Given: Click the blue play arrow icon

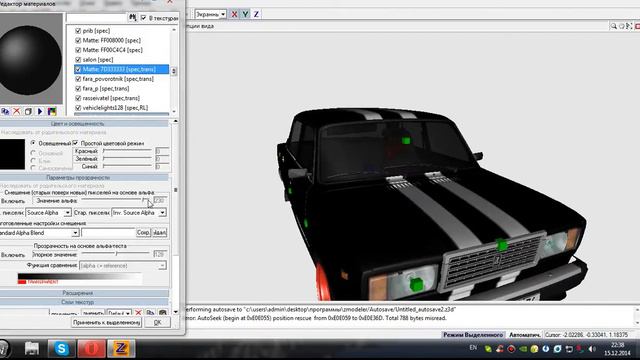Looking at the screenshot, I should point(40,111).
